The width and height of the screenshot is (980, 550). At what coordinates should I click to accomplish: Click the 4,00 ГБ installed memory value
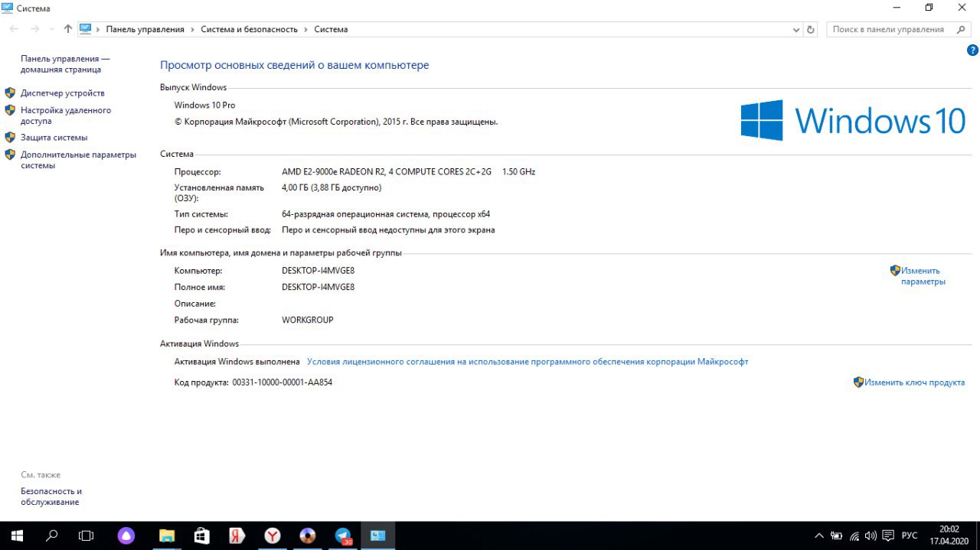[x=332, y=187]
